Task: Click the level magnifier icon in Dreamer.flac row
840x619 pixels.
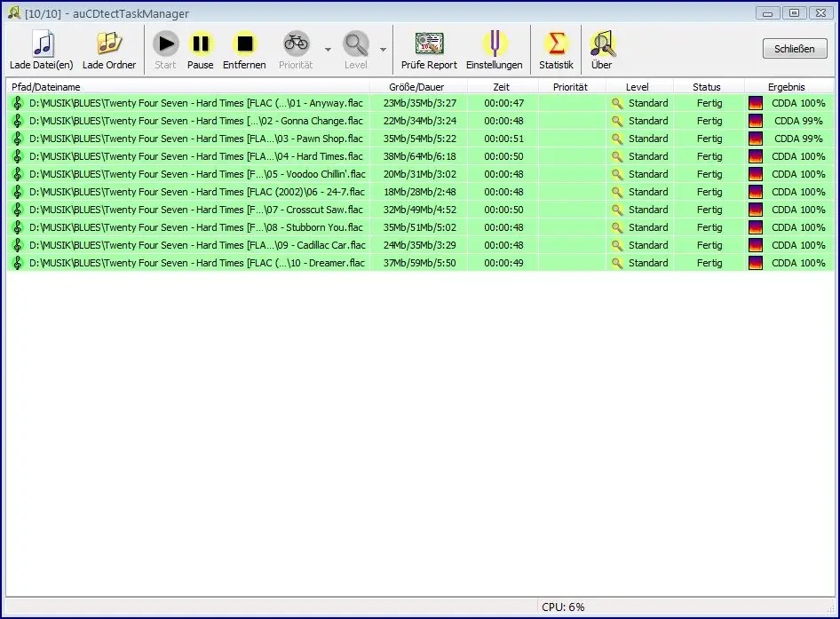Action: click(617, 263)
